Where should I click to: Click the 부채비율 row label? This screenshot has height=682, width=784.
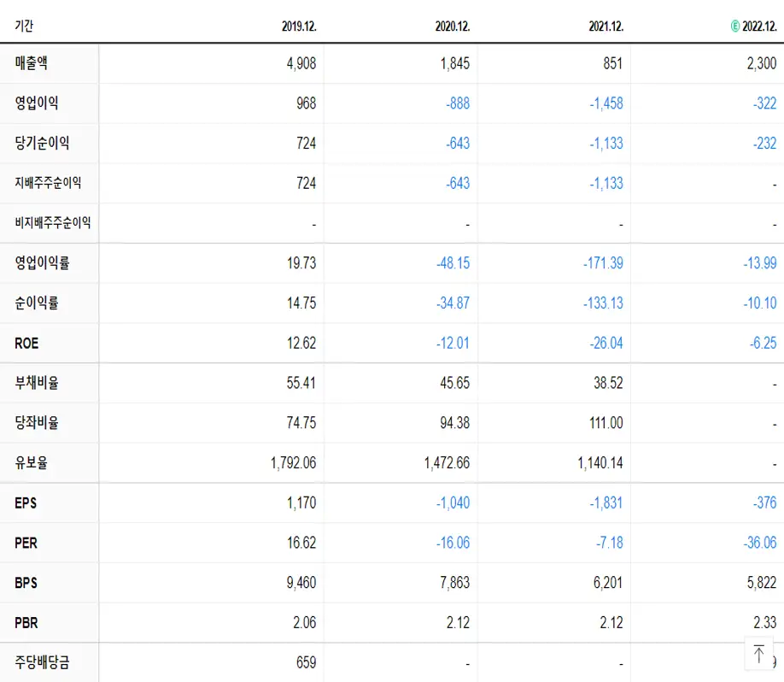click(x=37, y=383)
